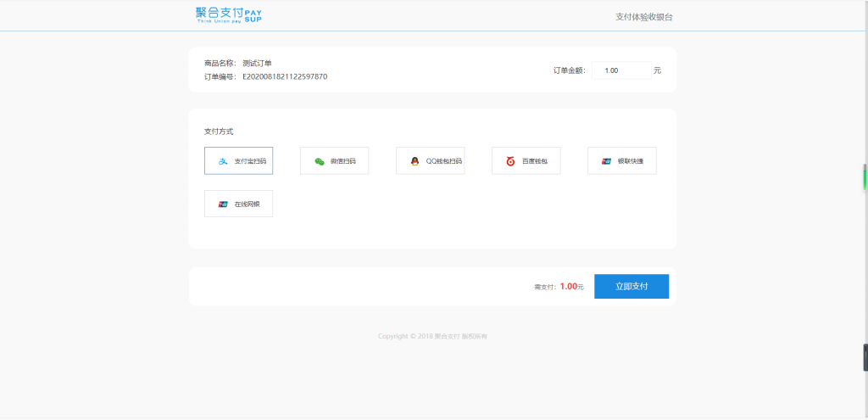Click the green scrollbar thumb on right
868x420 pixels.
[865, 178]
